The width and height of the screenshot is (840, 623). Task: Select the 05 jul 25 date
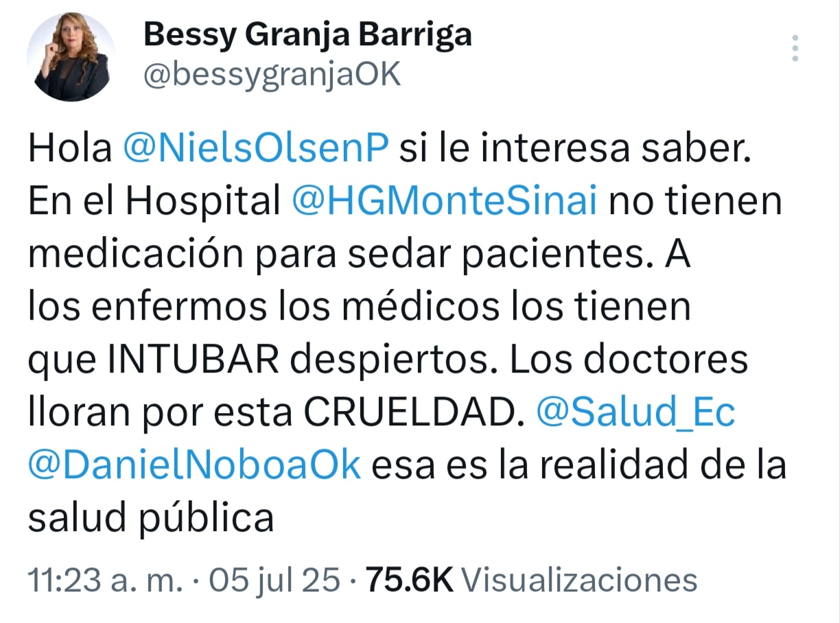pos(275,580)
